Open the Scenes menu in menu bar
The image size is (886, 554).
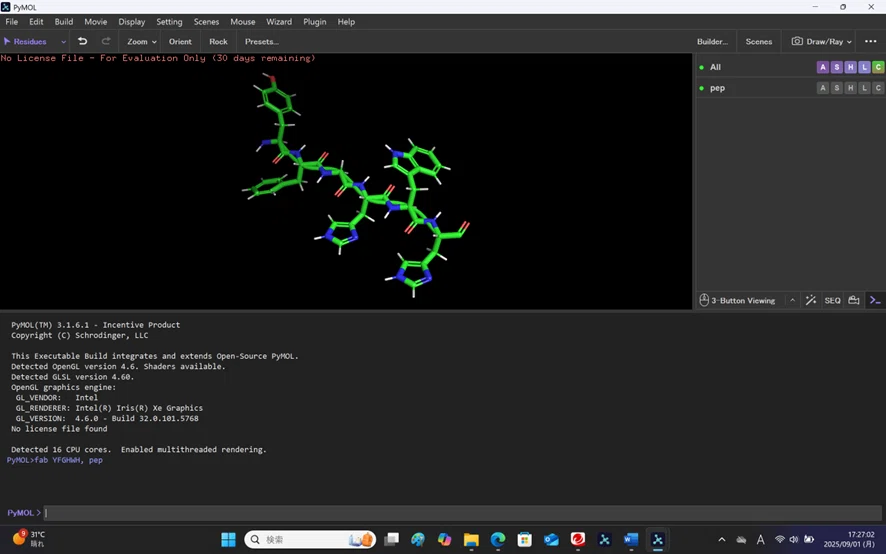pyautogui.click(x=206, y=21)
